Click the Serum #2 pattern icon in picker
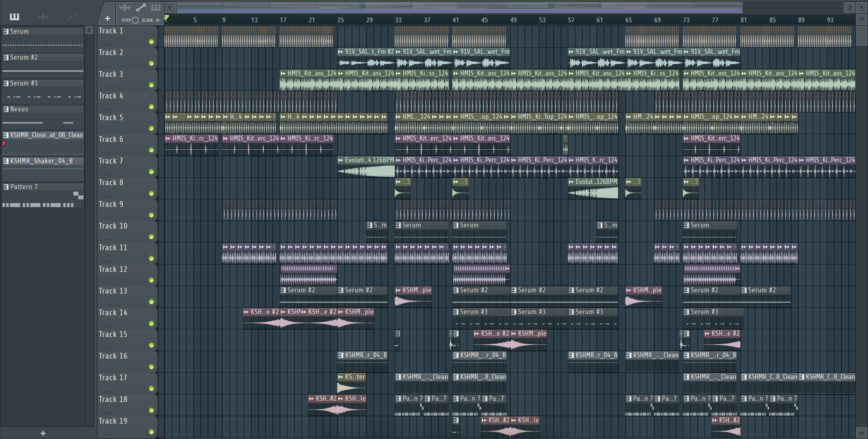 (x=6, y=57)
